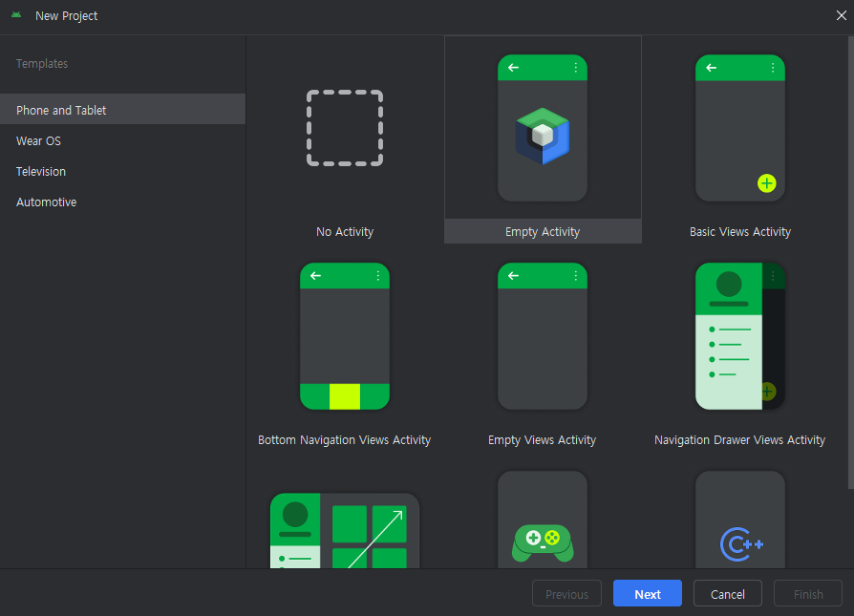Select Navigation Drawer Views Activity thumbnail
Image resolution: width=854 pixels, height=616 pixels.
740,336
